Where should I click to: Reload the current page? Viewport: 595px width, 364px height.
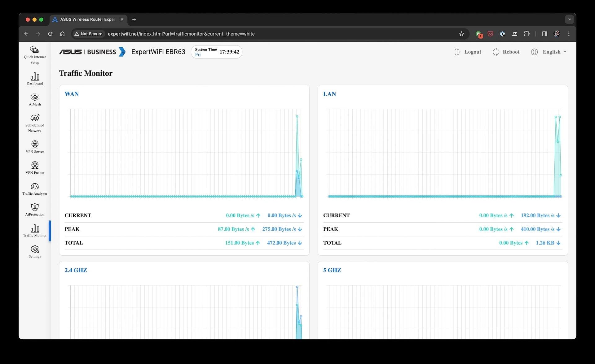(x=50, y=34)
